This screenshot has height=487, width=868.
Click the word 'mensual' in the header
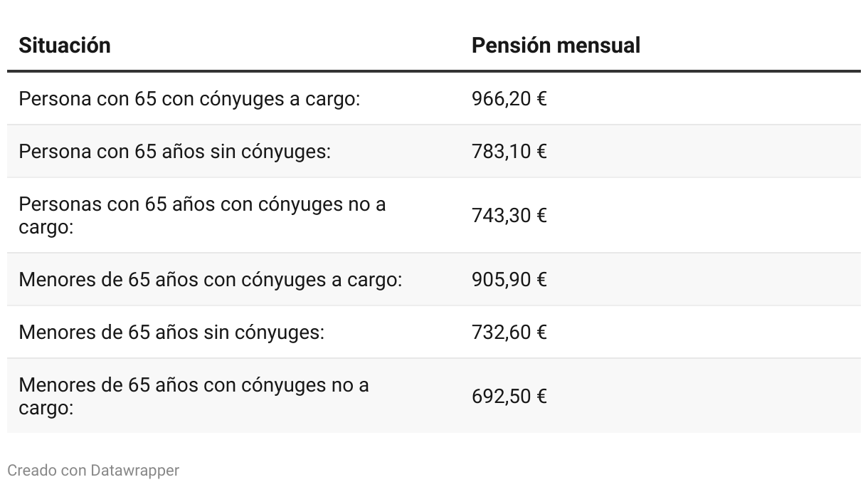[x=598, y=46]
